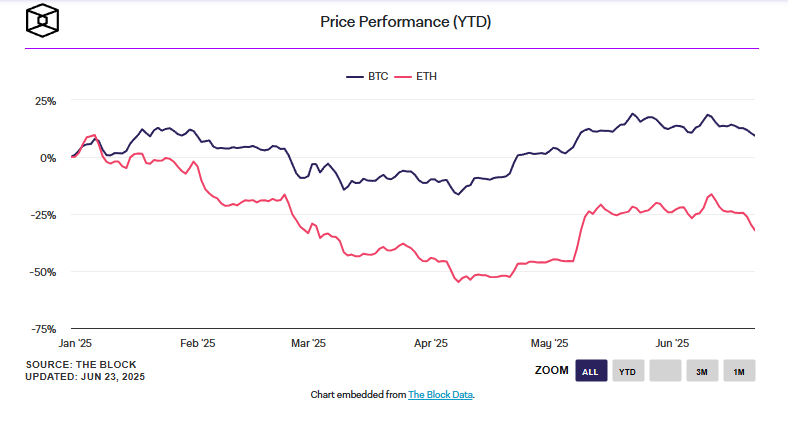Image resolution: width=788 pixels, height=426 pixels.
Task: Open The Block Data link
Action: click(x=440, y=395)
